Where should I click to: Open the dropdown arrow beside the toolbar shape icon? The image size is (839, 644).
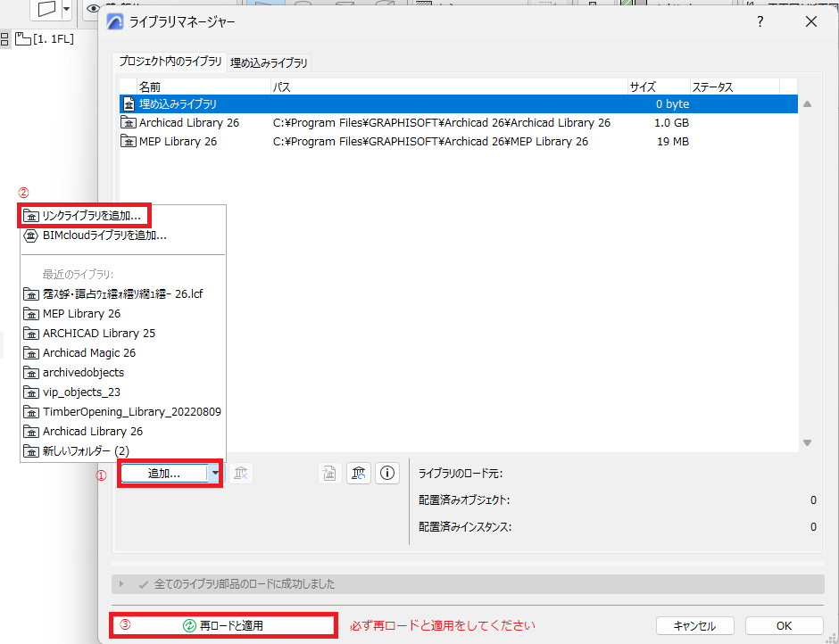point(66,9)
